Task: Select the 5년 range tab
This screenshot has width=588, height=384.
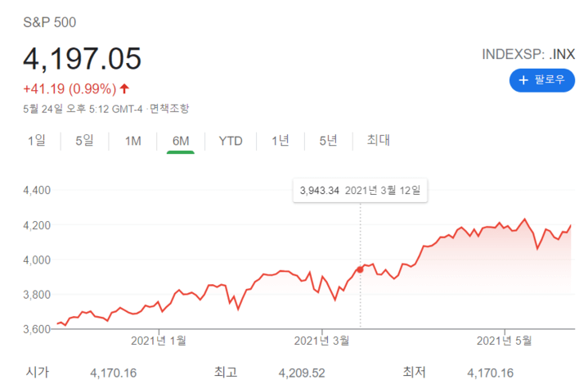Action: tap(328, 141)
